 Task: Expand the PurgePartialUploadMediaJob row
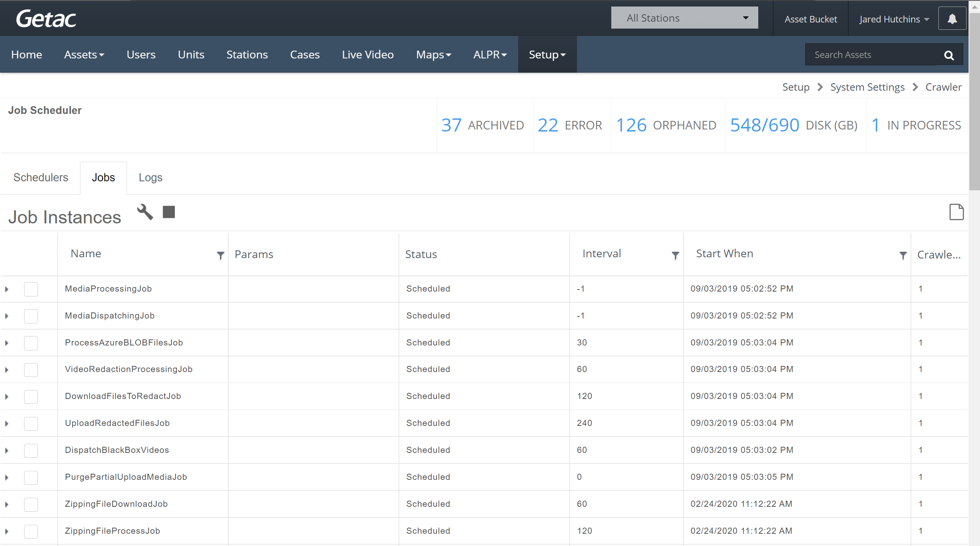click(x=7, y=477)
